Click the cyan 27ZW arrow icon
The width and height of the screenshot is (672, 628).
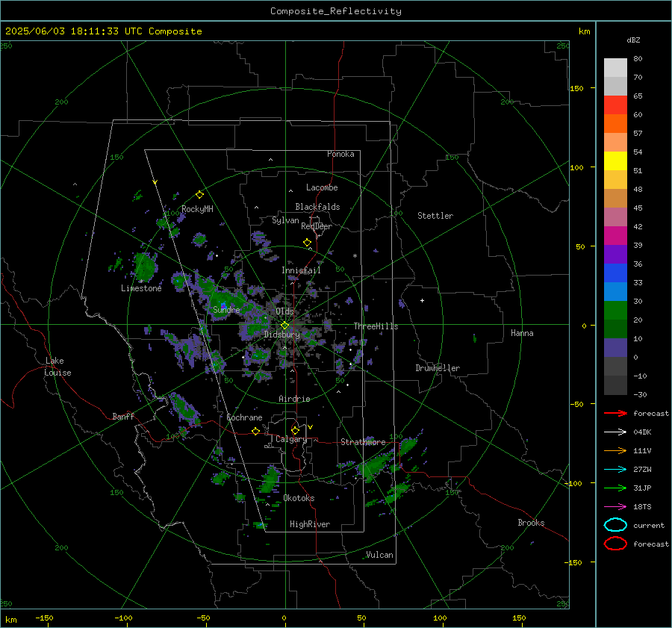pos(615,470)
